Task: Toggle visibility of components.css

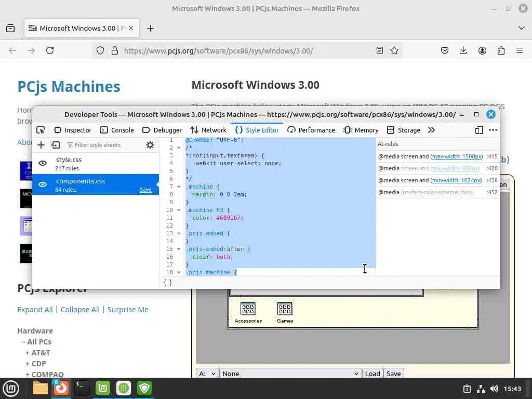Action: tap(43, 184)
